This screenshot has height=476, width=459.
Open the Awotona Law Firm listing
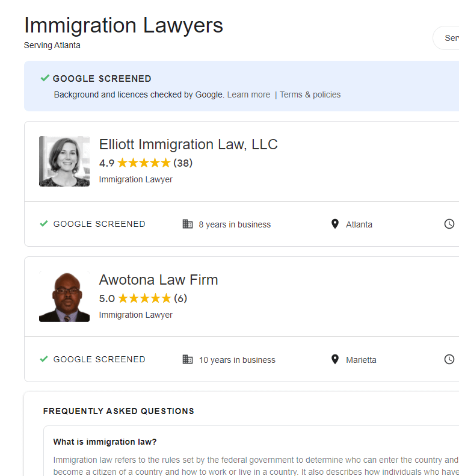coord(158,280)
